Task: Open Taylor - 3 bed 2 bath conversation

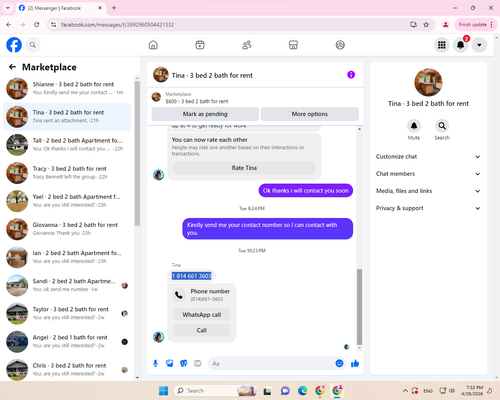Action: tap(67, 313)
